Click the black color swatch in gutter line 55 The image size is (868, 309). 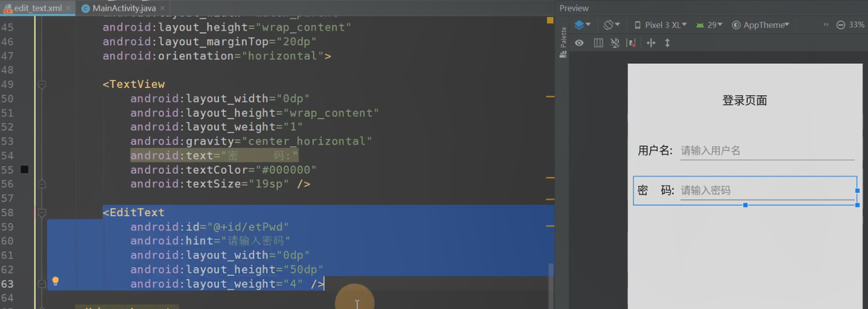24,169
